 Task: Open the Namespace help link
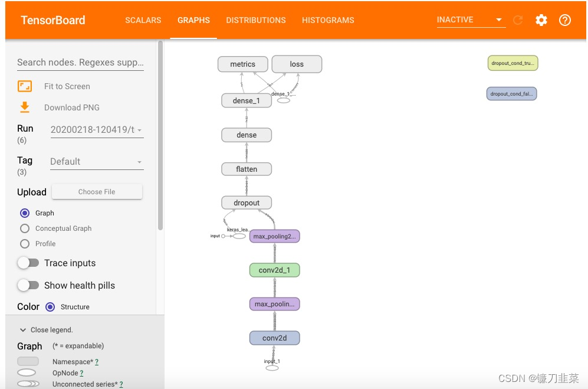(96, 361)
